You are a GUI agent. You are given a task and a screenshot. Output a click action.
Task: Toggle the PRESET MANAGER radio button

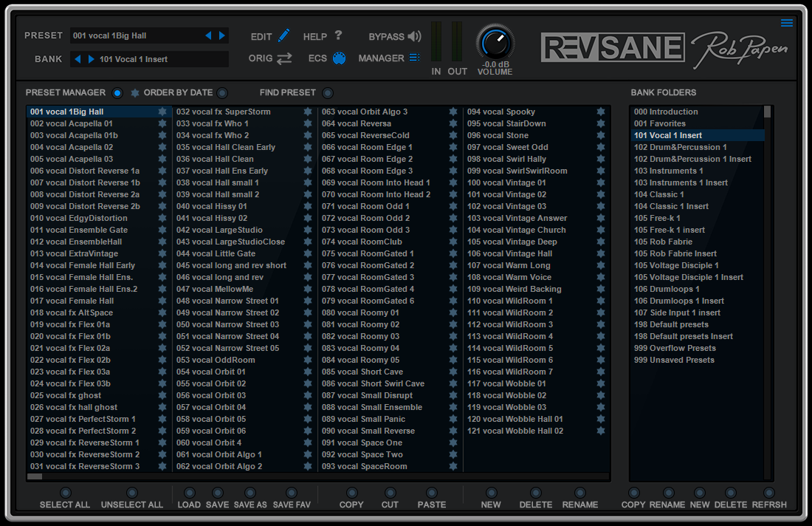pyautogui.click(x=117, y=93)
